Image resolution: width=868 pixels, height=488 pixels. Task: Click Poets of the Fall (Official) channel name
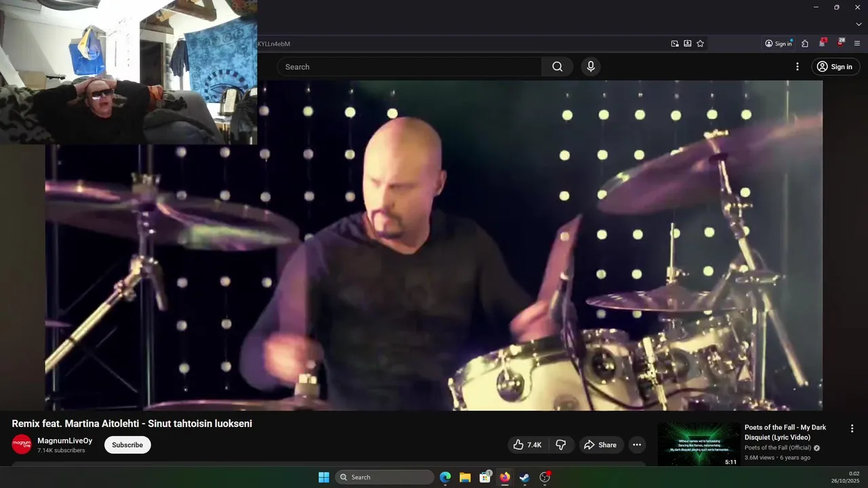(x=778, y=448)
